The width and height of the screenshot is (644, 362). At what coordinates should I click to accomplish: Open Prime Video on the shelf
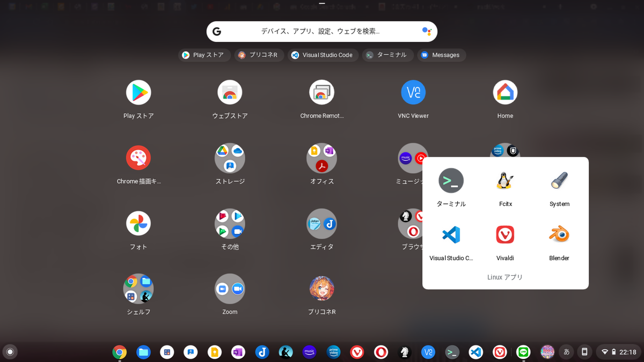pyautogui.click(x=333, y=352)
